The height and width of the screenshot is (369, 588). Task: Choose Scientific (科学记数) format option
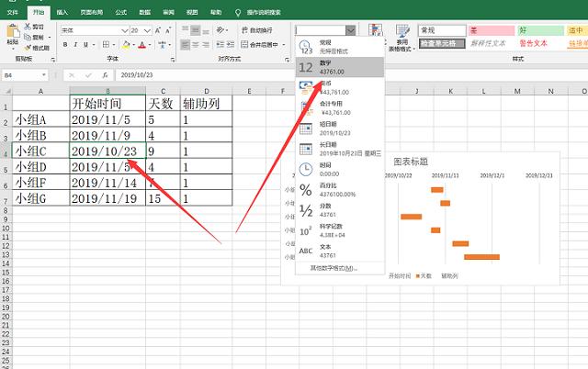point(340,230)
